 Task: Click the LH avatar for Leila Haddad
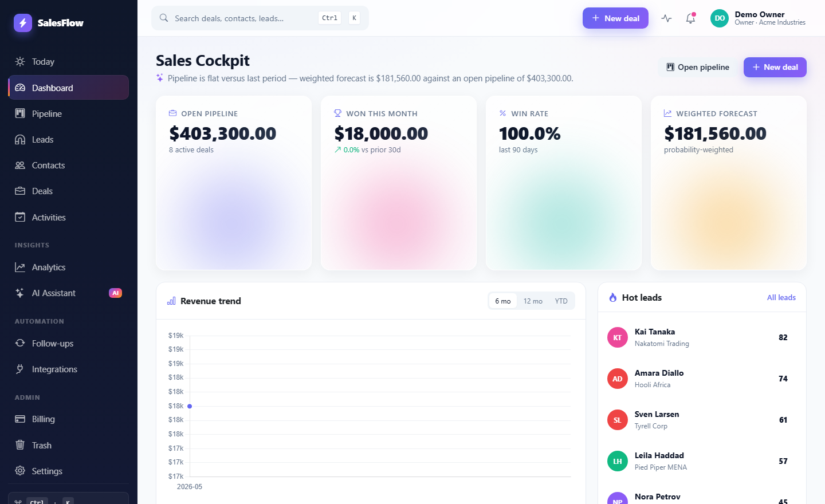point(618,461)
